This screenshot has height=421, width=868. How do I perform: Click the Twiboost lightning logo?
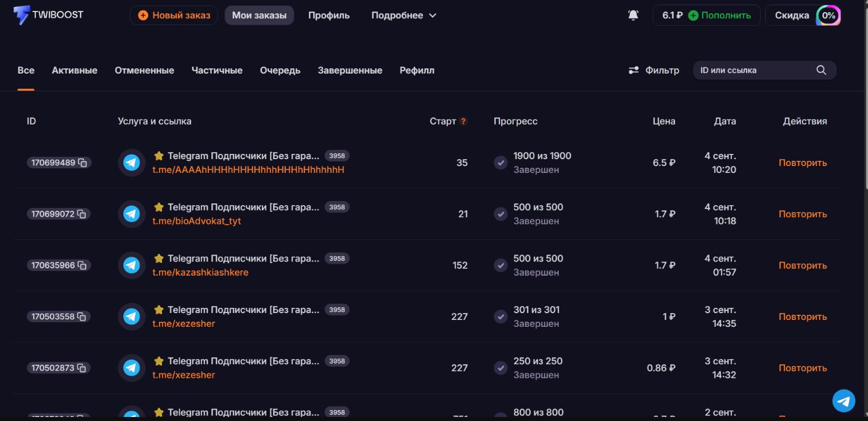tap(21, 16)
